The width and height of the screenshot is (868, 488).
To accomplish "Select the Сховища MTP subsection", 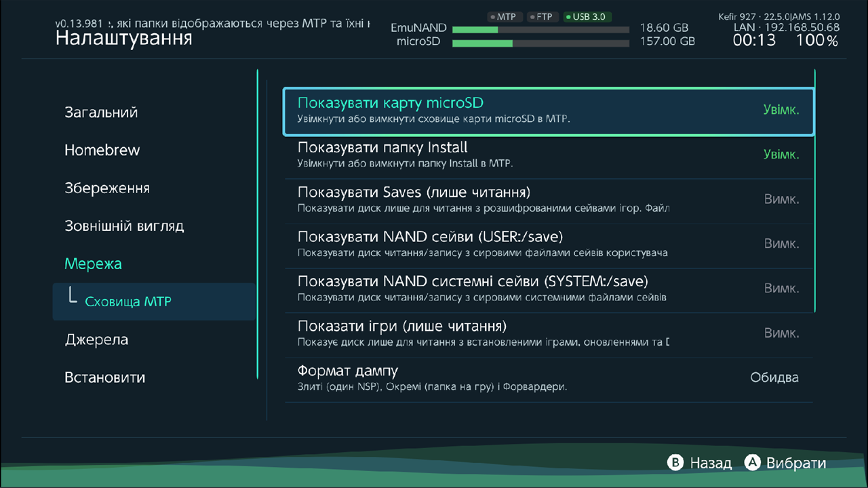I will tap(154, 302).
